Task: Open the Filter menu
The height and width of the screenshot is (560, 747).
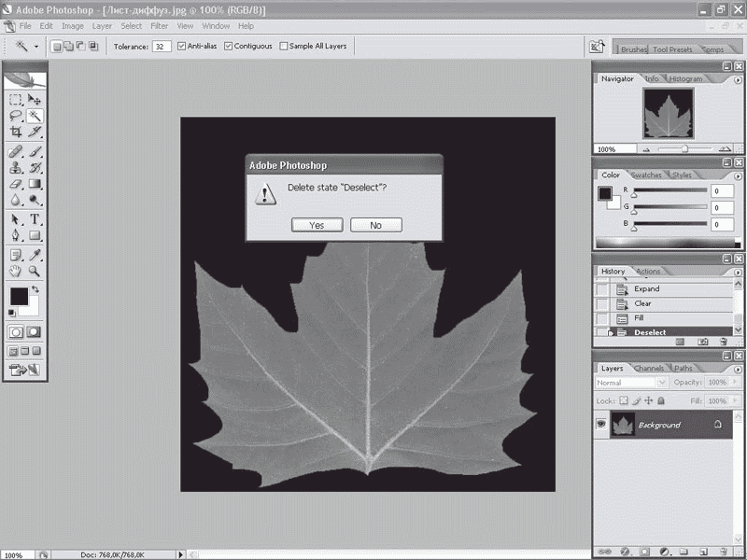Action: coord(159,26)
